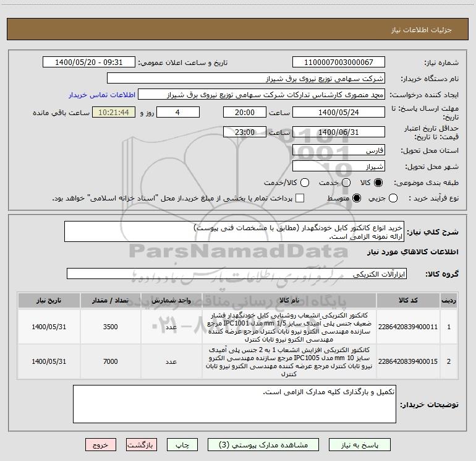This screenshot has width=476, height=461.
Task: Click the نام کالا column header
Action: point(289,300)
